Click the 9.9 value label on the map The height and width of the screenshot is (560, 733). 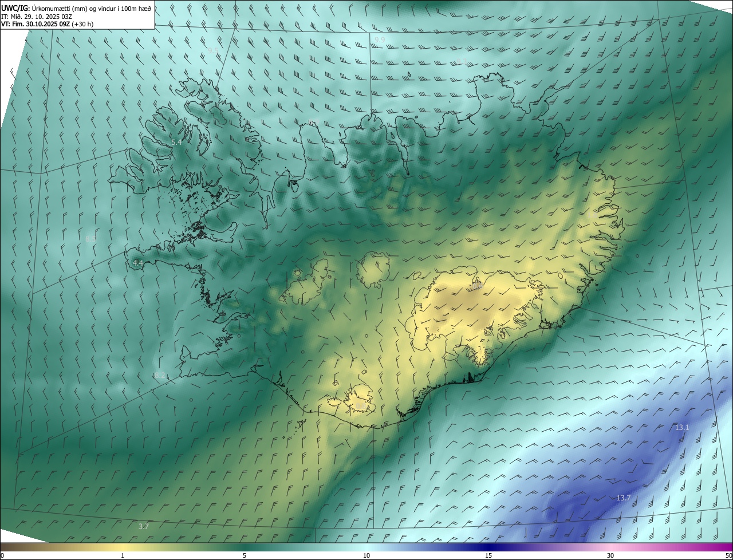380,40
